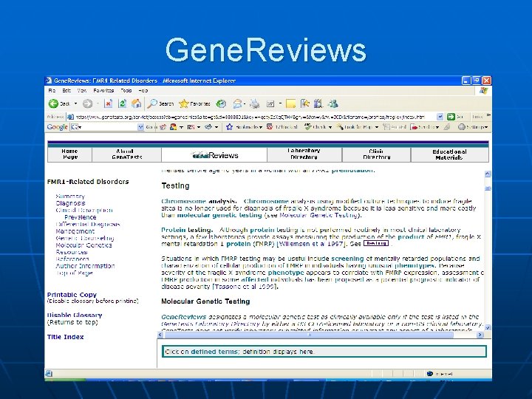Click the Edit with Word icon
This screenshot has height=399, width=532.
pos(270,104)
